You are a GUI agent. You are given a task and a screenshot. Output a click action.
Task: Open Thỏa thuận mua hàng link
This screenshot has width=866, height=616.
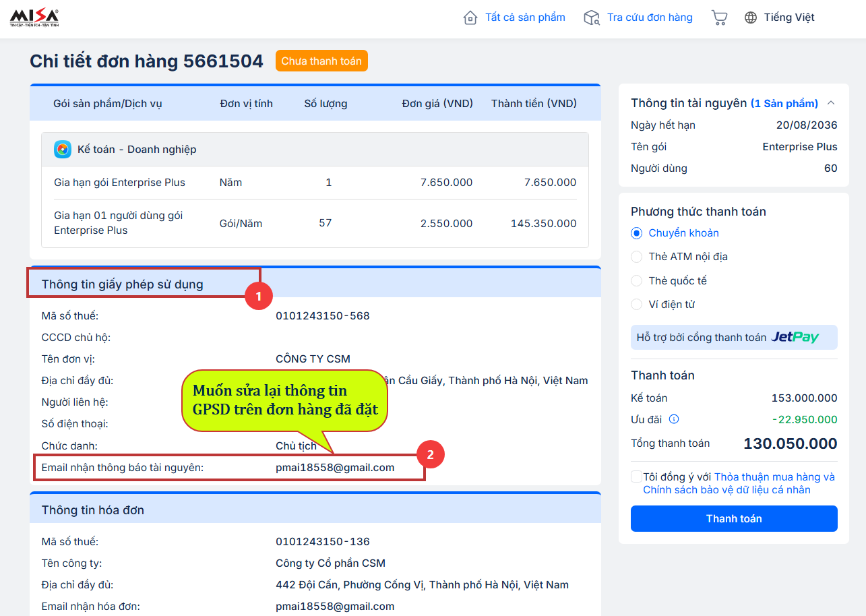coord(774,476)
